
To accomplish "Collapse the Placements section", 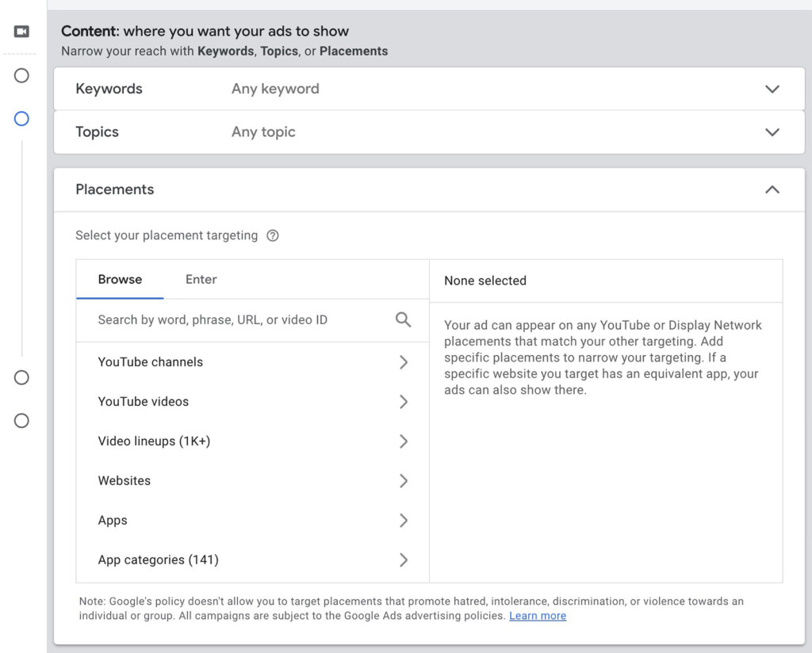I will [x=772, y=189].
